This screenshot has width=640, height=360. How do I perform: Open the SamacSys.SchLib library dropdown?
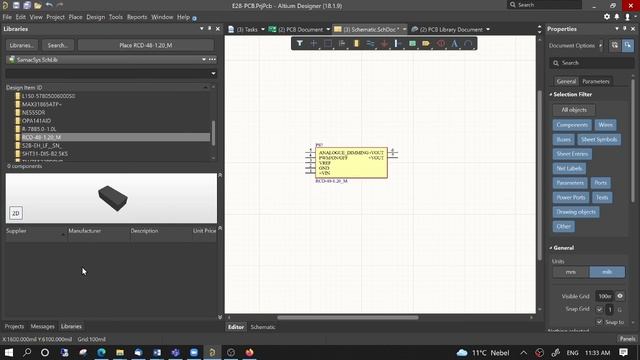point(204,60)
